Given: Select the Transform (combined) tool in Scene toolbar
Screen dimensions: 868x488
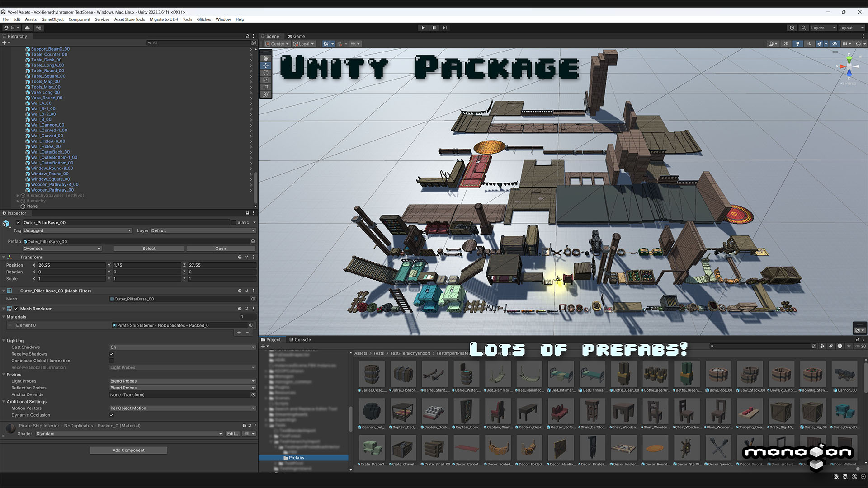Looking at the screenshot, I should pos(266,94).
